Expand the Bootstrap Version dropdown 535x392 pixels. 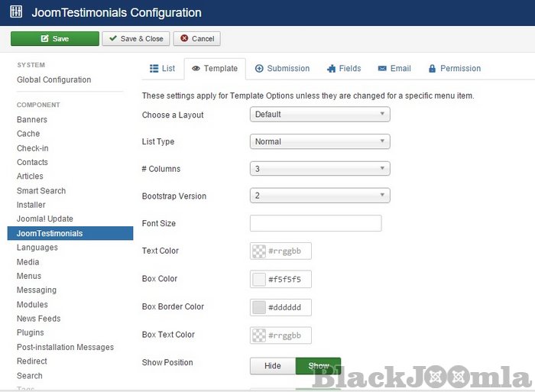(319, 196)
